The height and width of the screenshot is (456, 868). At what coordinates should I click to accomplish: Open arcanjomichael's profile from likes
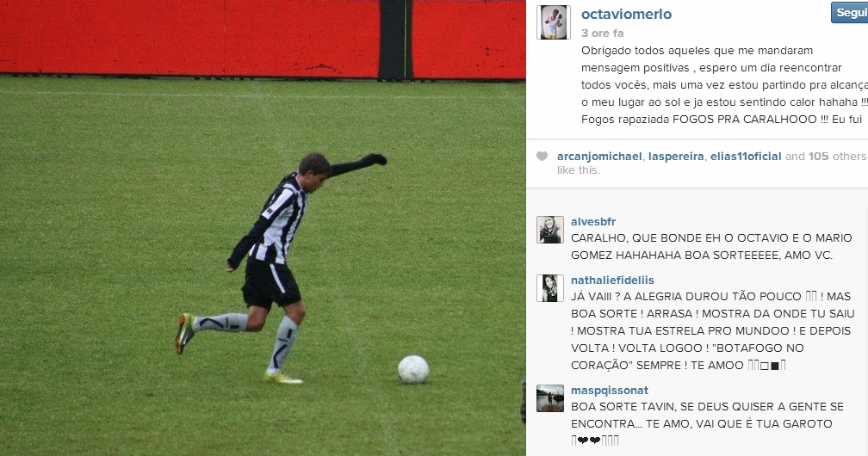pyautogui.click(x=599, y=156)
